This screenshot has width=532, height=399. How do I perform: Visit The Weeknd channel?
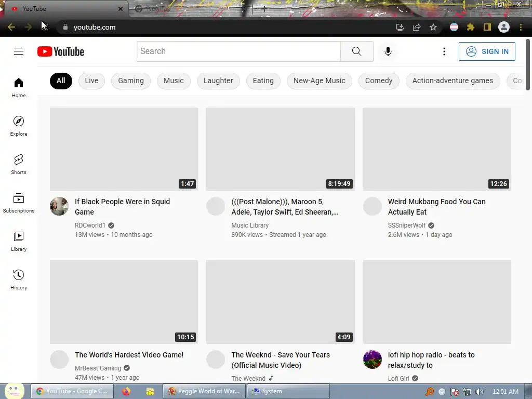[248, 378]
